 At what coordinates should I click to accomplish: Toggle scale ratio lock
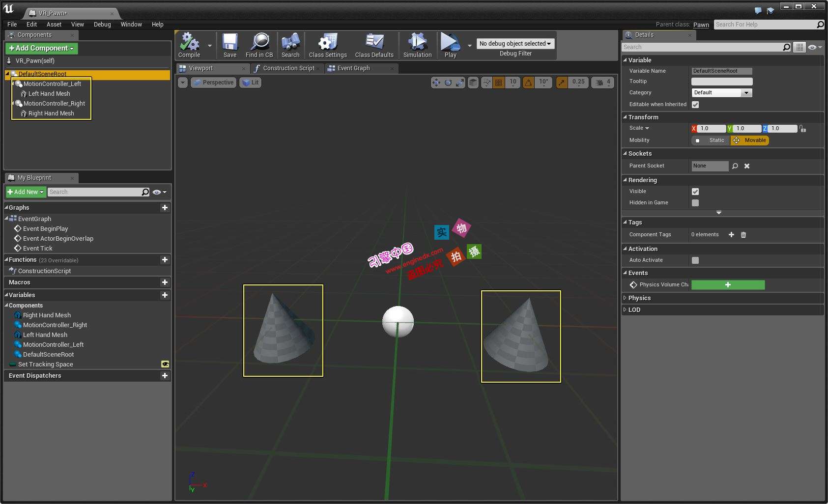click(x=802, y=129)
